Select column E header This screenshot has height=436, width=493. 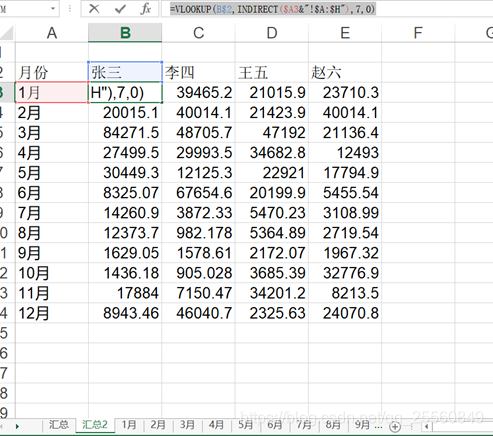pyautogui.click(x=345, y=33)
